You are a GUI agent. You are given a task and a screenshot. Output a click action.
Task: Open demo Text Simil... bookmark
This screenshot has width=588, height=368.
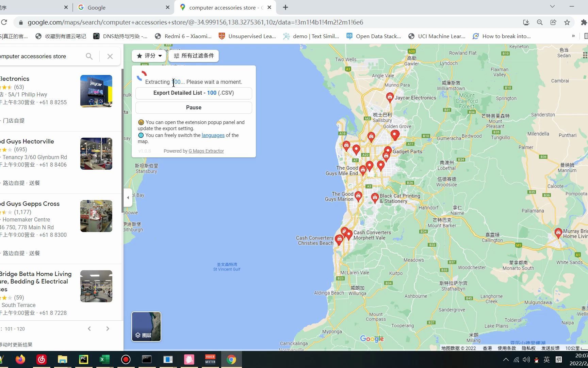pos(311,36)
